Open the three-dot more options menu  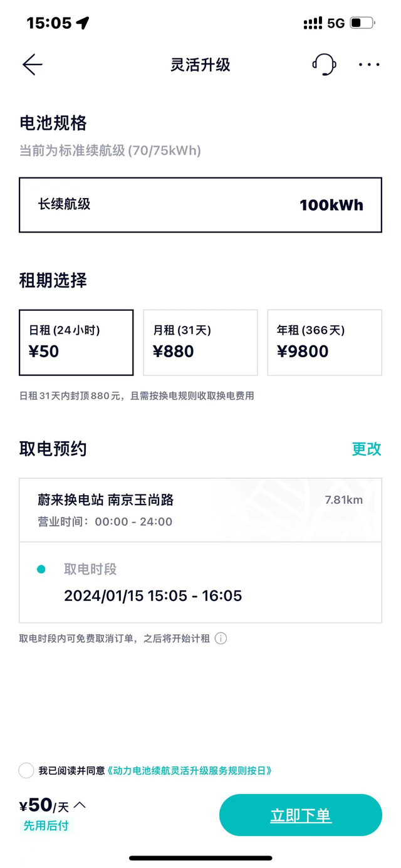pyautogui.click(x=368, y=65)
